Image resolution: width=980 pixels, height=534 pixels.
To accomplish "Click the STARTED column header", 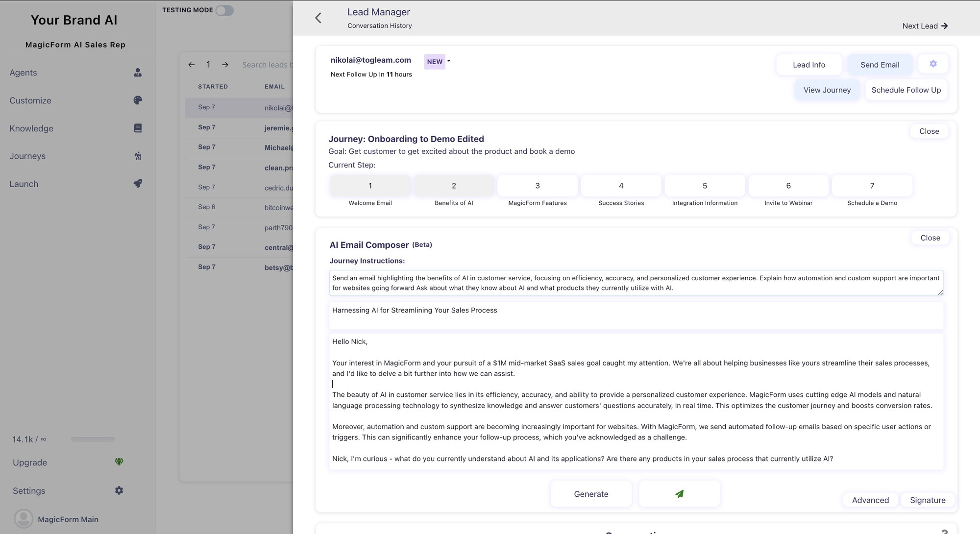I will (213, 87).
